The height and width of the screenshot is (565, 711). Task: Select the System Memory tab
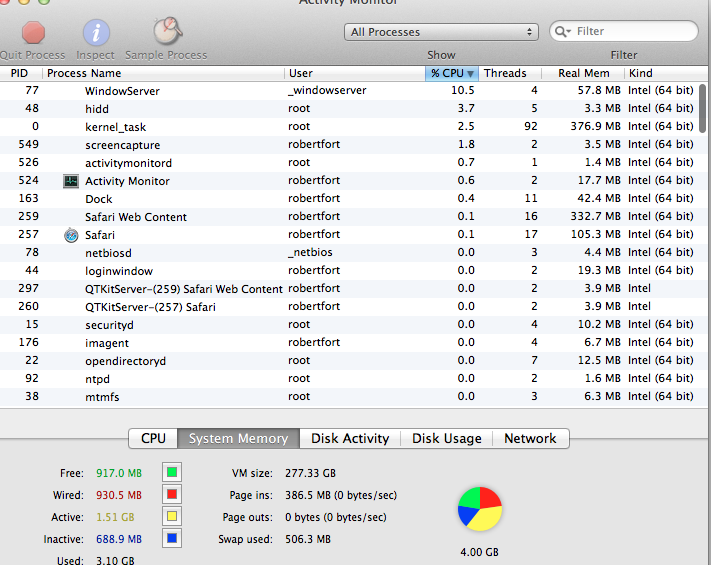(239, 438)
